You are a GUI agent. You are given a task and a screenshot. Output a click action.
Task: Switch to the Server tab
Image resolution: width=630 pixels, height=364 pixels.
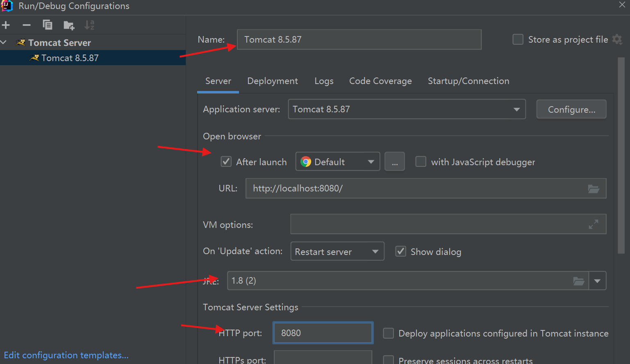click(218, 81)
